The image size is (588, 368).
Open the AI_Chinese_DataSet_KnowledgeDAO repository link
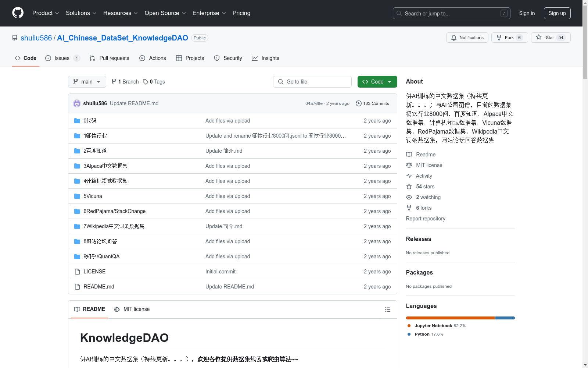122,38
